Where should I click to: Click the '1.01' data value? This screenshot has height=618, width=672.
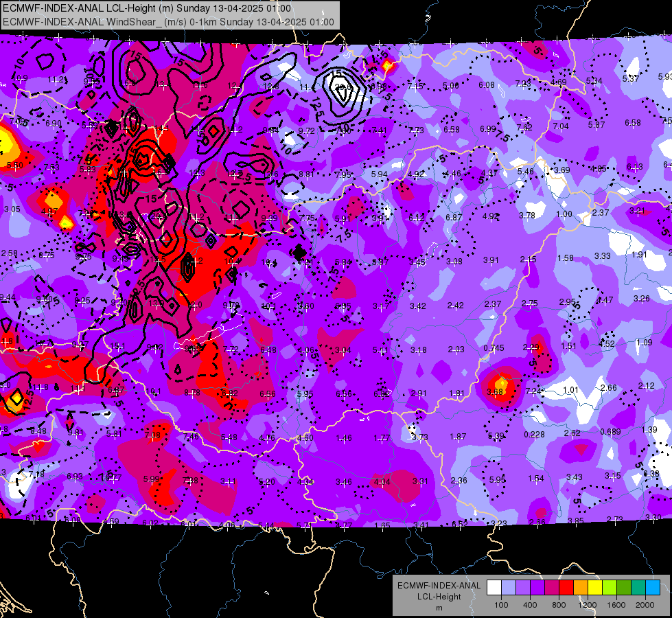click(x=570, y=390)
